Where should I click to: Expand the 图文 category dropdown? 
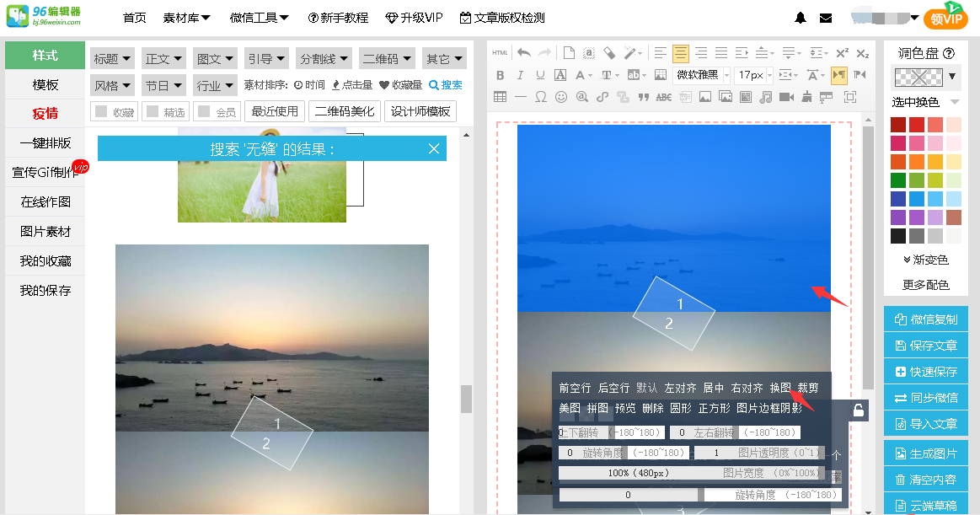tap(214, 59)
